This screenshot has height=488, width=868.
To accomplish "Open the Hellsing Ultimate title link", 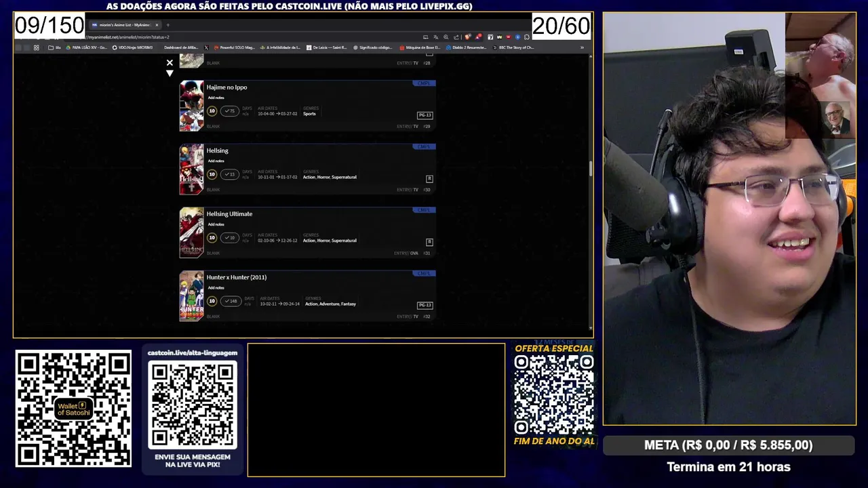I will pyautogui.click(x=229, y=214).
